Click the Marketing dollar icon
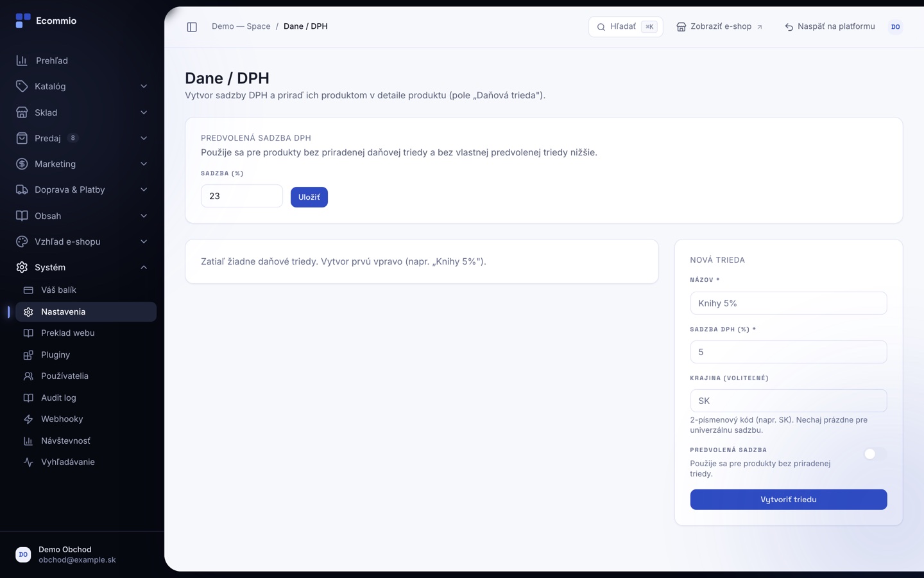This screenshot has height=578, width=924. point(22,164)
